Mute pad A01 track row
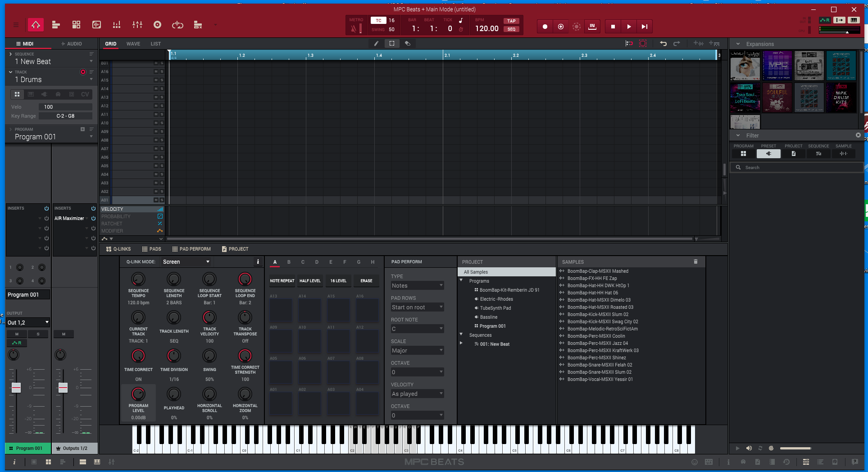Viewport: 868px width, 472px height. (156, 200)
